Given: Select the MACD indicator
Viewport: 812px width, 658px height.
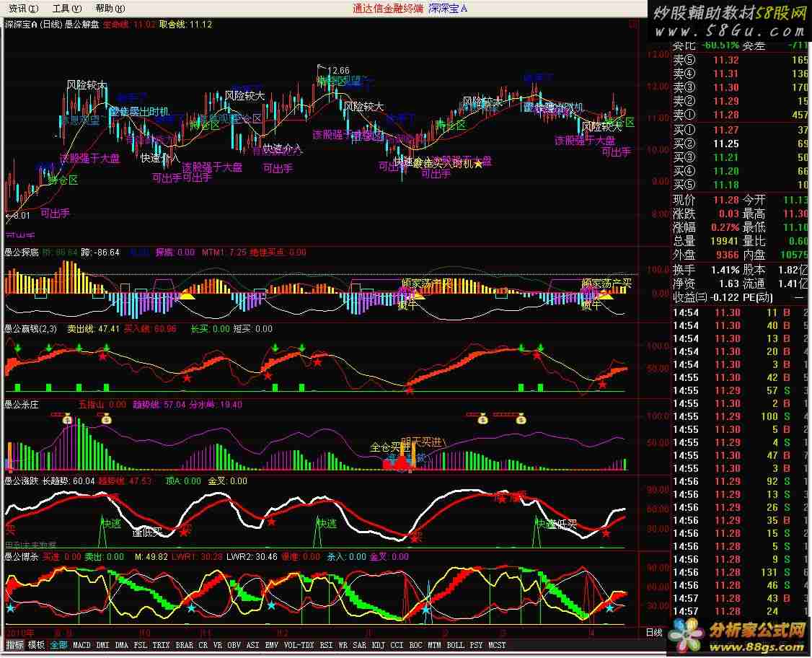Looking at the screenshot, I should pos(81,645).
